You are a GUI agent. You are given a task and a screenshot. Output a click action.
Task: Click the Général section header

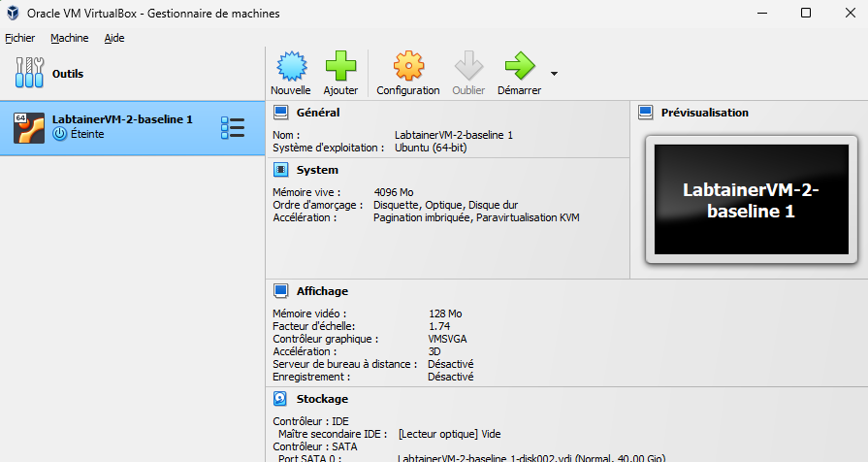[317, 113]
